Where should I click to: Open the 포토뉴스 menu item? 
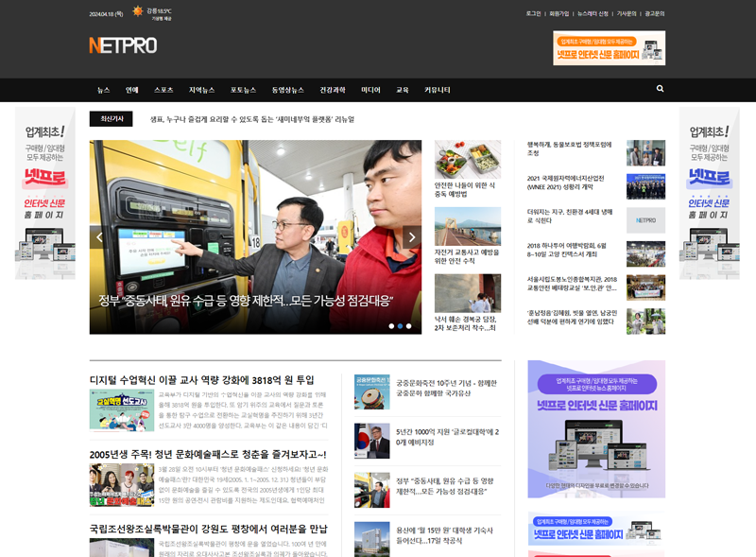tap(243, 90)
